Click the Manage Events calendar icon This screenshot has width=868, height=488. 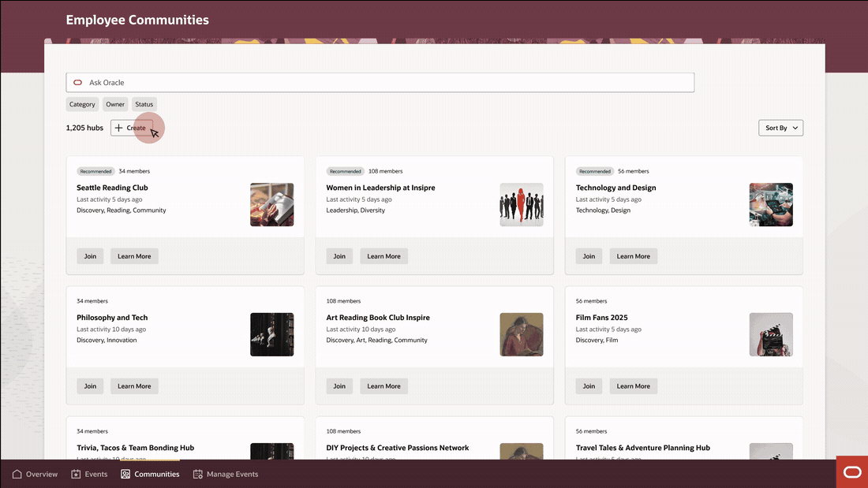pyautogui.click(x=197, y=474)
